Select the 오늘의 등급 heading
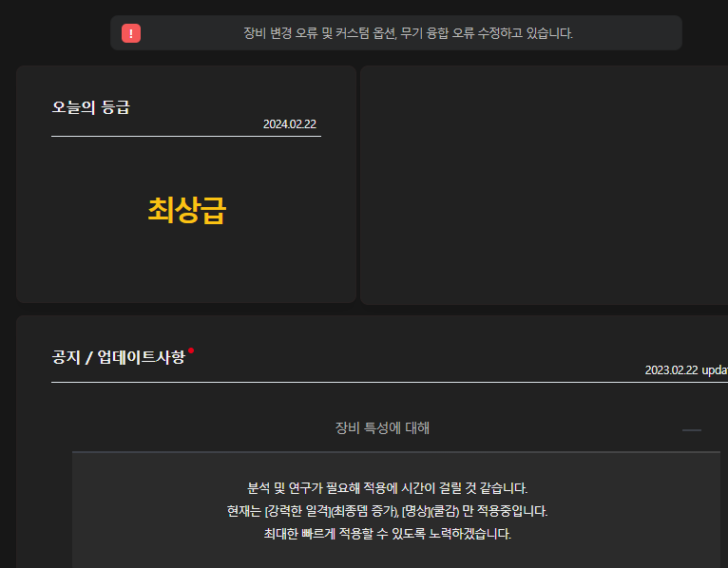 [x=91, y=106]
